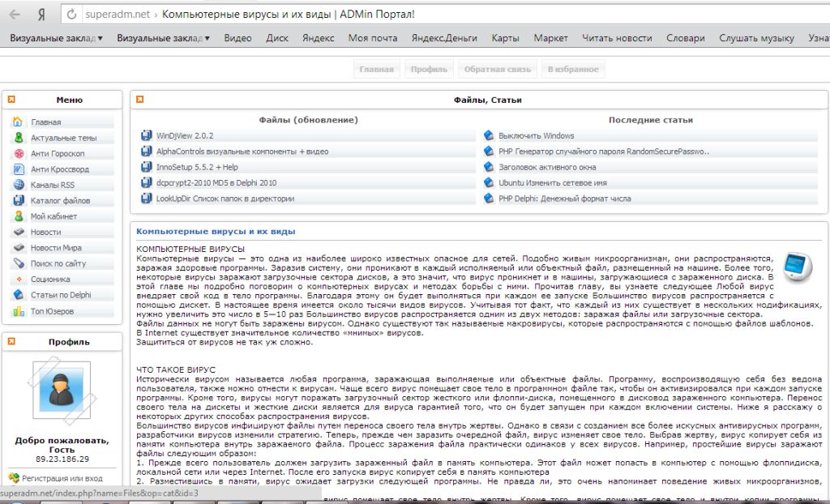830x504 pixels.
Task: Click the article icon beside PHP Генератор
Action: point(489,151)
